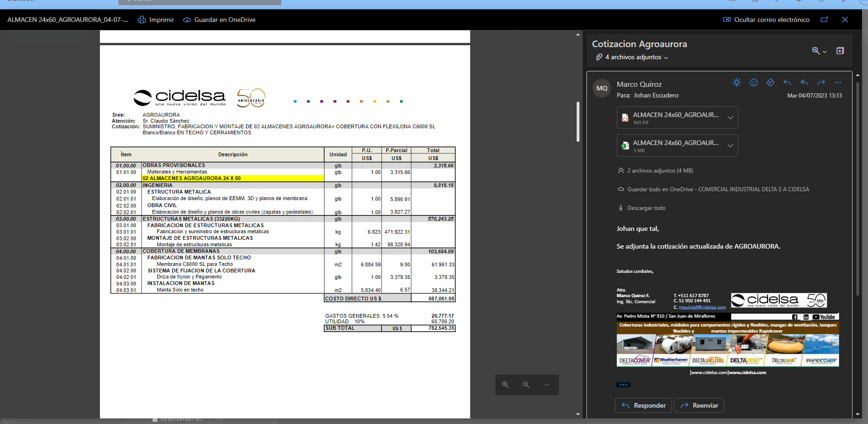
Task: Click the expand conversation icon in the header
Action: (840, 51)
